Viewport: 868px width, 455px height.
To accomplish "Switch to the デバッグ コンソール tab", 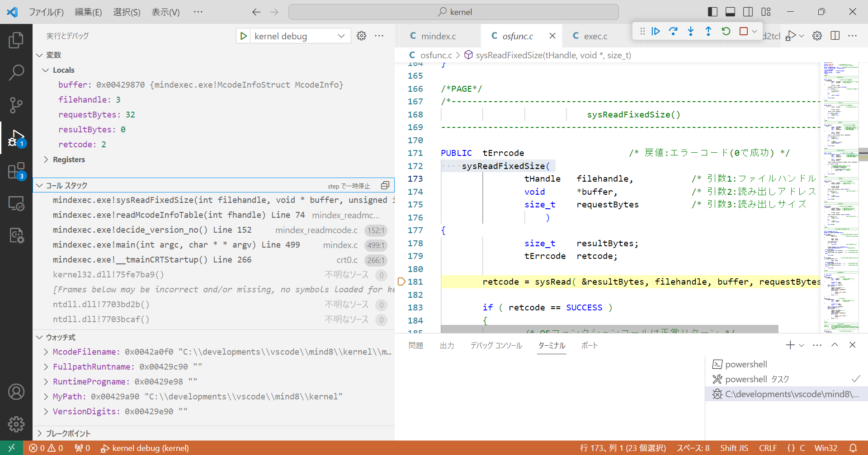I will [496, 346].
